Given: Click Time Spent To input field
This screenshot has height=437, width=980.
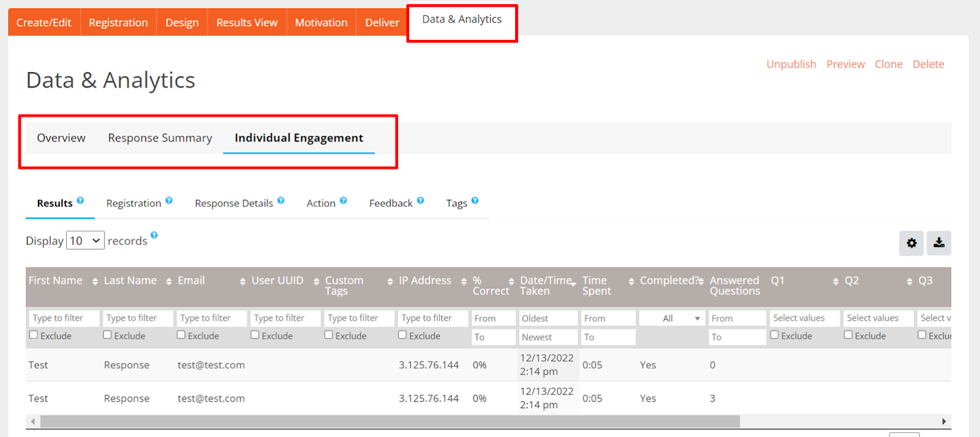Looking at the screenshot, I should click(x=608, y=337).
